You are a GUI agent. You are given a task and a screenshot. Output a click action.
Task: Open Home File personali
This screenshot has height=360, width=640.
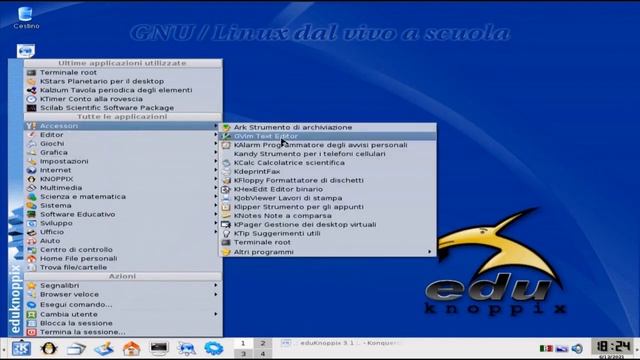123,259
